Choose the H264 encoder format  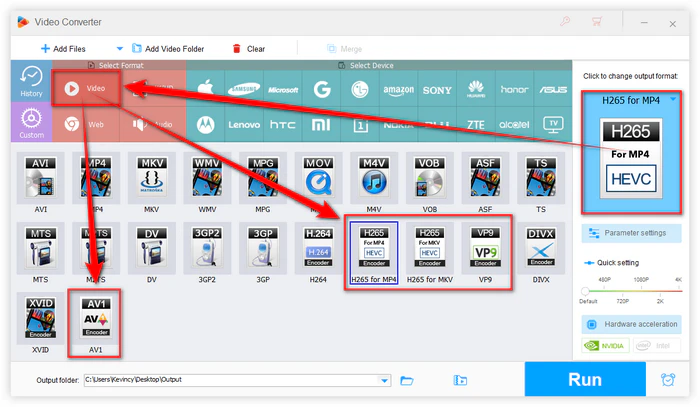(318, 248)
